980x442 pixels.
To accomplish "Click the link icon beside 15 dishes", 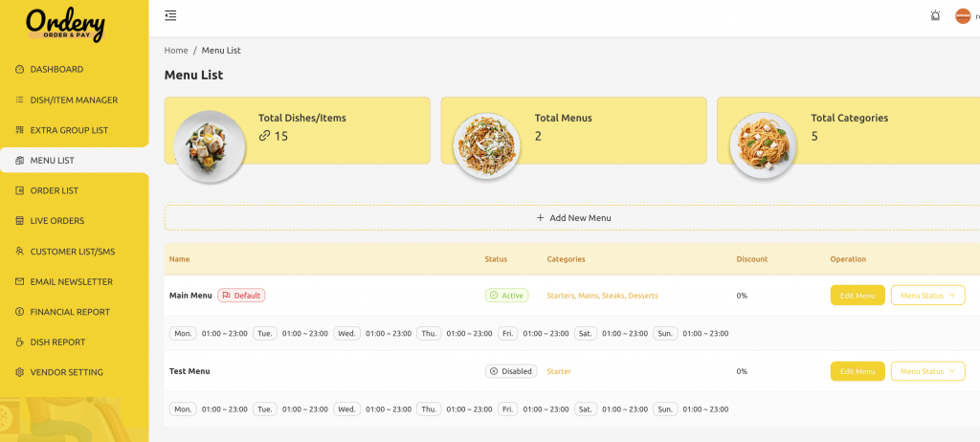I will tap(264, 136).
